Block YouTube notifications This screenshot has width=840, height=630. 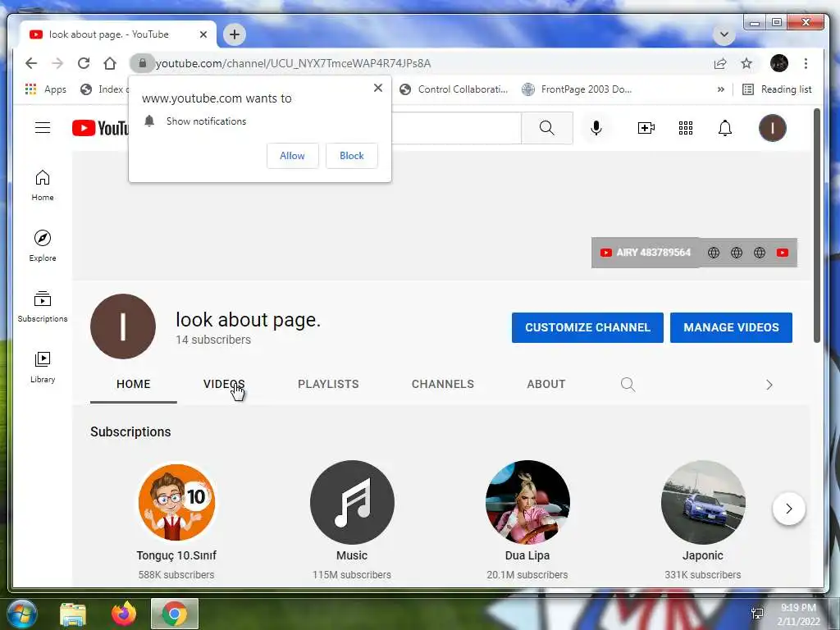351,155
